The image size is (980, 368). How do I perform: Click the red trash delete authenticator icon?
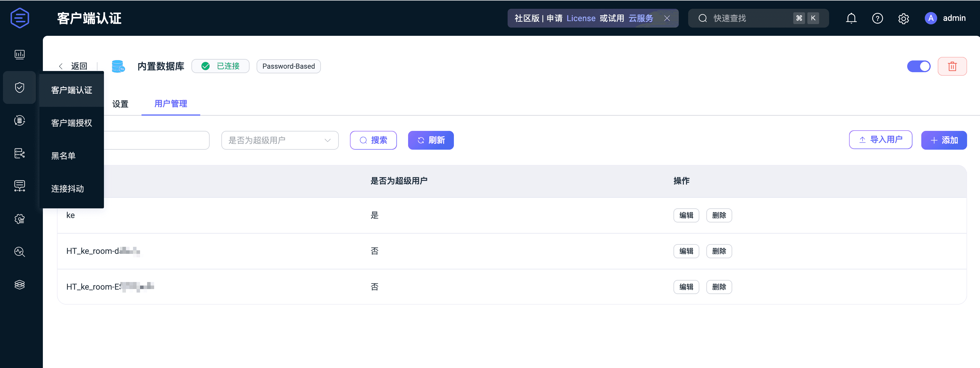952,67
